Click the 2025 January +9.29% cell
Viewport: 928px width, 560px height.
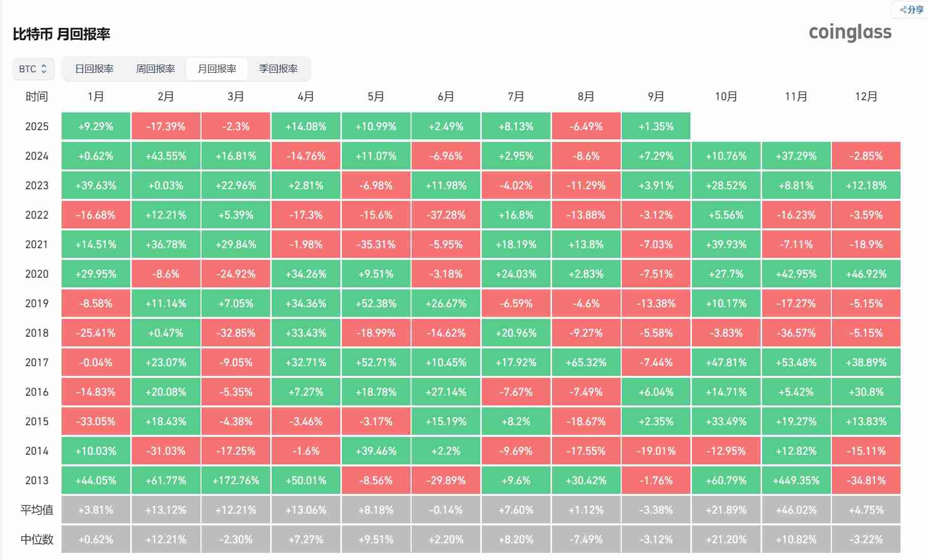tap(96, 126)
